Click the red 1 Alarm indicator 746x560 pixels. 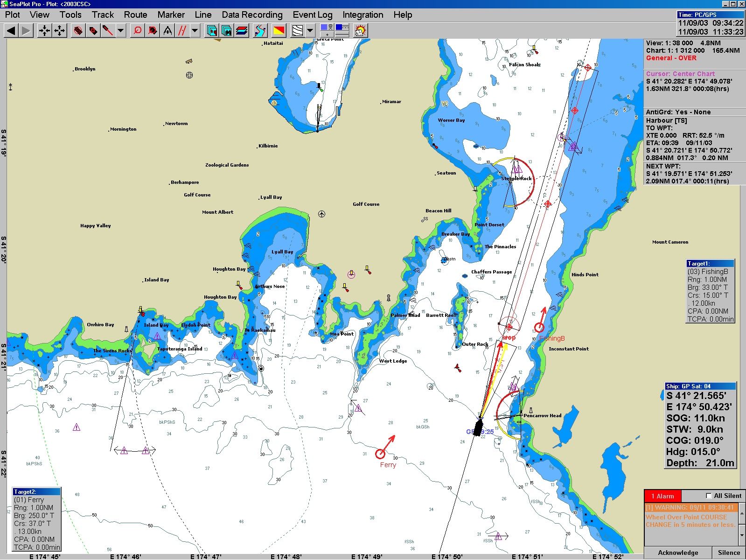(x=662, y=496)
